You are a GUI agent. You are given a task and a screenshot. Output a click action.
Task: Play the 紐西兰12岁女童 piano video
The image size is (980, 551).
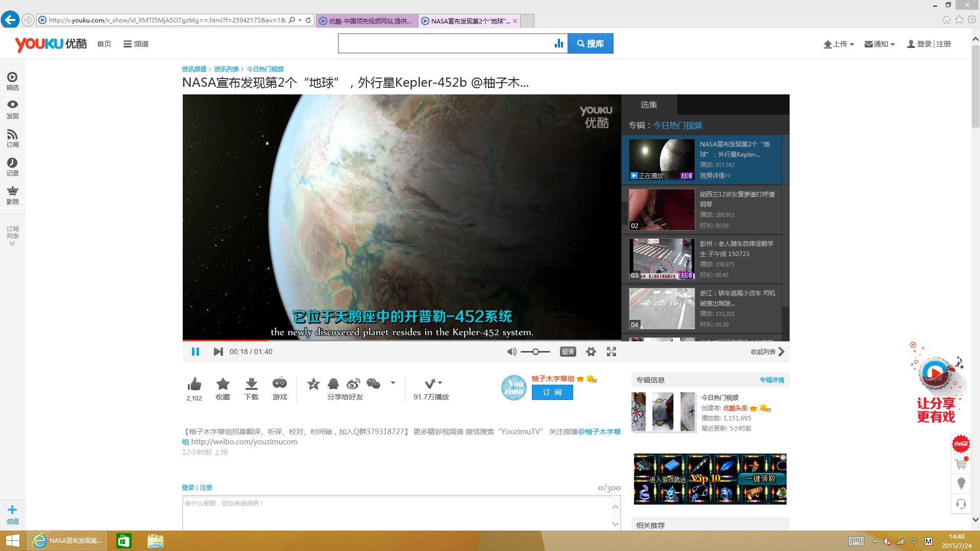(x=661, y=210)
